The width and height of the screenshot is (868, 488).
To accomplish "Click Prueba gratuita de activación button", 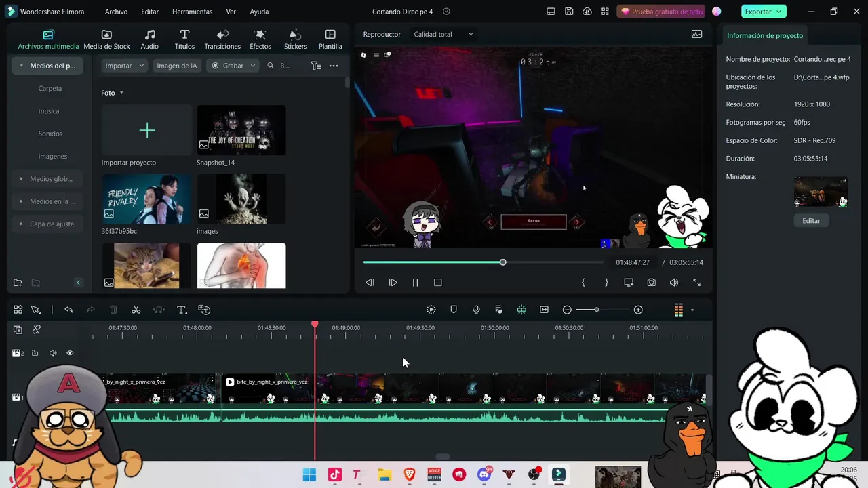I will coord(662,12).
